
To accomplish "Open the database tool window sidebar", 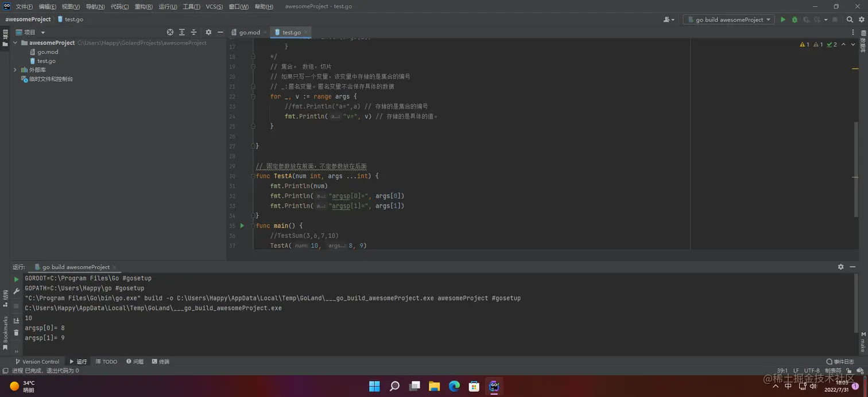I will [862, 41].
